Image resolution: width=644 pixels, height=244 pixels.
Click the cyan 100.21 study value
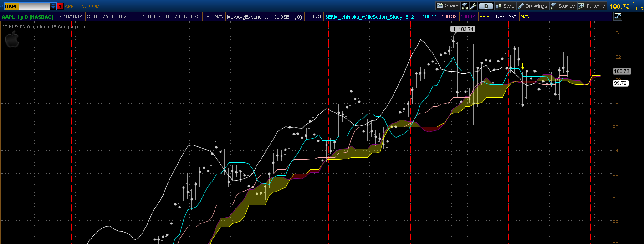(x=429, y=16)
